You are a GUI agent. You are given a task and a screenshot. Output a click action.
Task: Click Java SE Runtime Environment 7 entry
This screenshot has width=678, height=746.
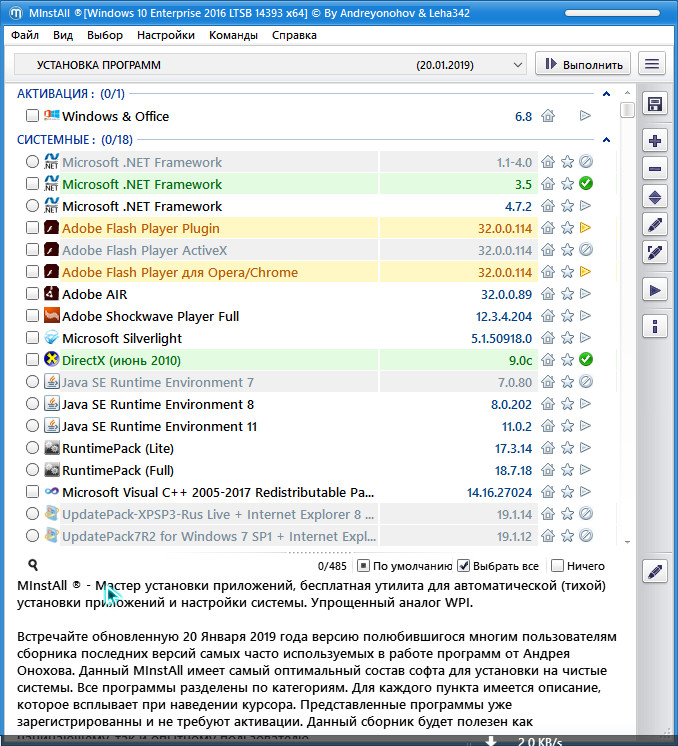coord(158,383)
